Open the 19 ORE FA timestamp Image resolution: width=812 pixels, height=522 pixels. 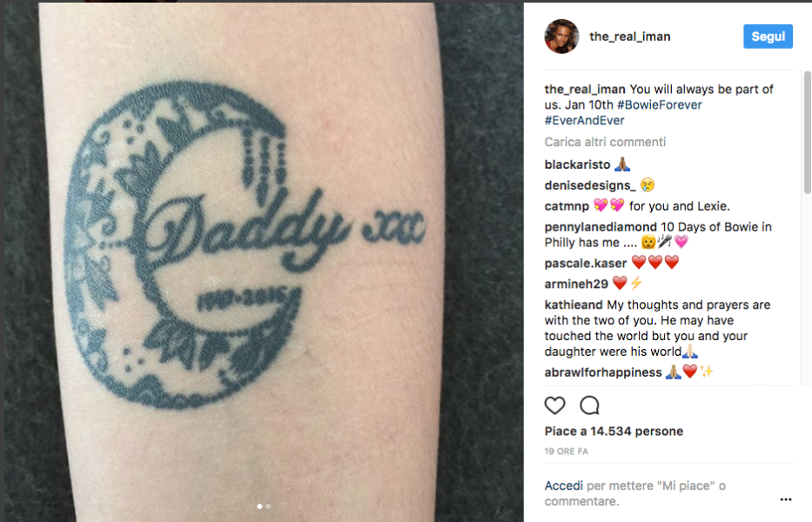(566, 452)
